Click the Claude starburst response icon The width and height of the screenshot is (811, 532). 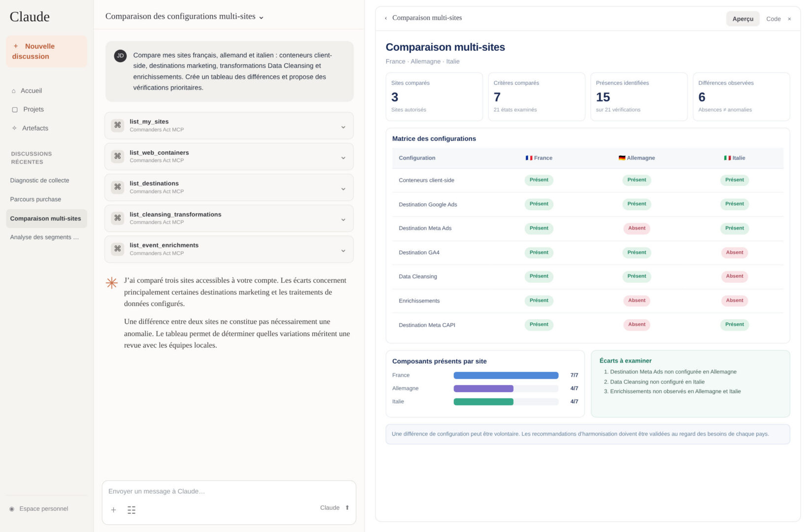pyautogui.click(x=112, y=283)
